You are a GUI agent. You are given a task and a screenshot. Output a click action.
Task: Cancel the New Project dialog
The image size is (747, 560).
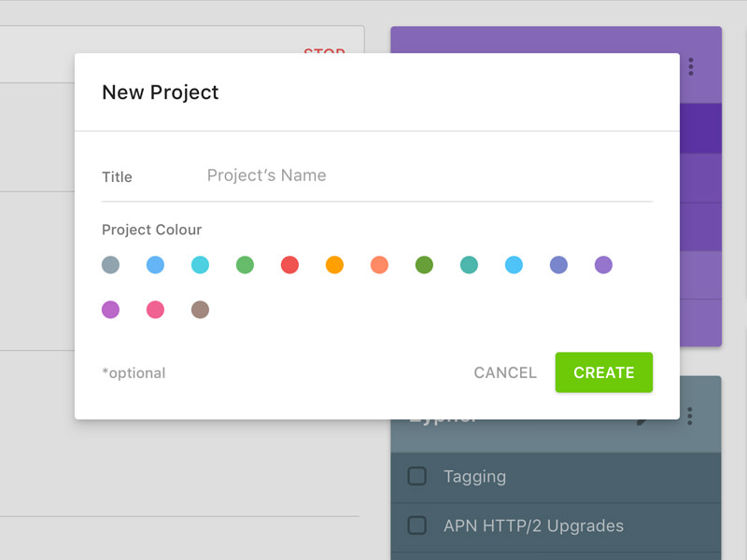(505, 372)
